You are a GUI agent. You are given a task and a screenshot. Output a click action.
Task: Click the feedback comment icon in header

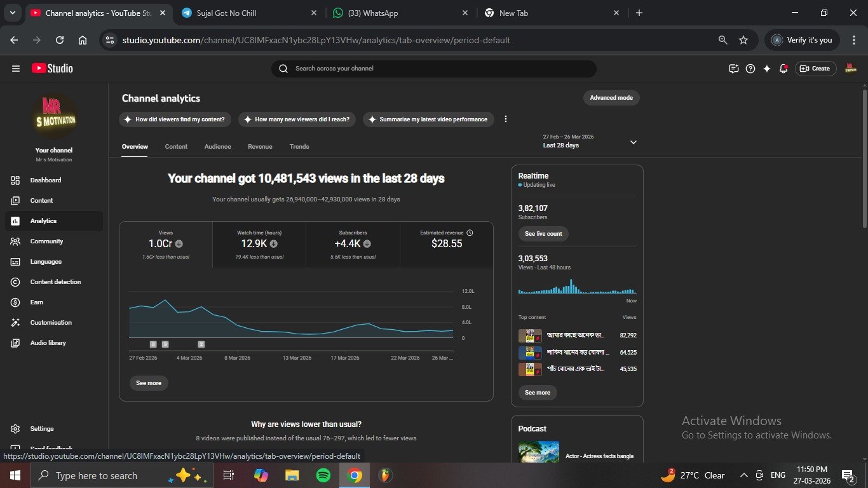tap(734, 69)
